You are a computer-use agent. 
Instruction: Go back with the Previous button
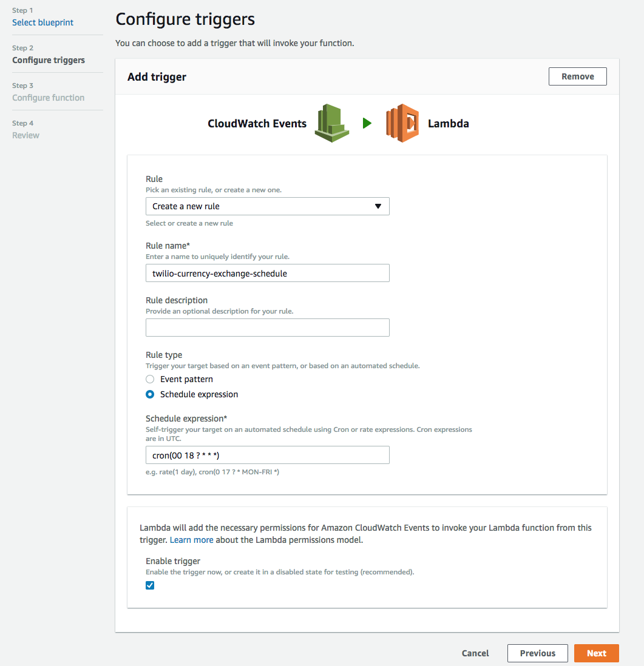click(x=538, y=653)
